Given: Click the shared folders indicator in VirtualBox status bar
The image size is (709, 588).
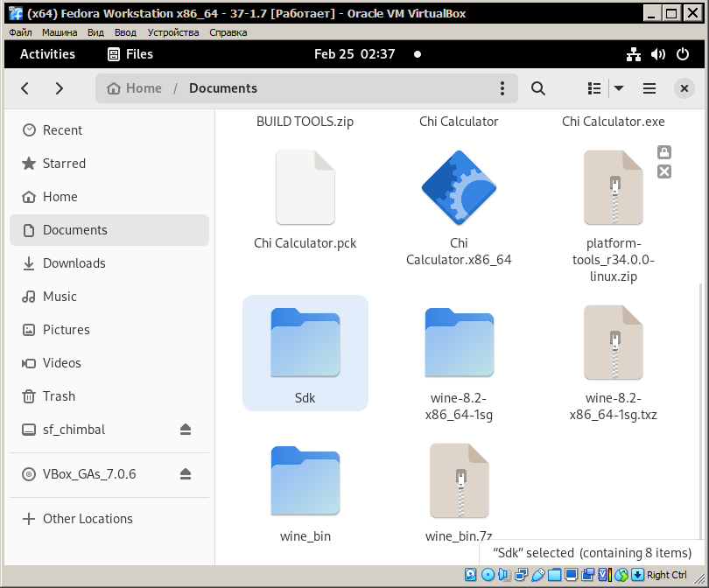Looking at the screenshot, I should click(x=554, y=575).
